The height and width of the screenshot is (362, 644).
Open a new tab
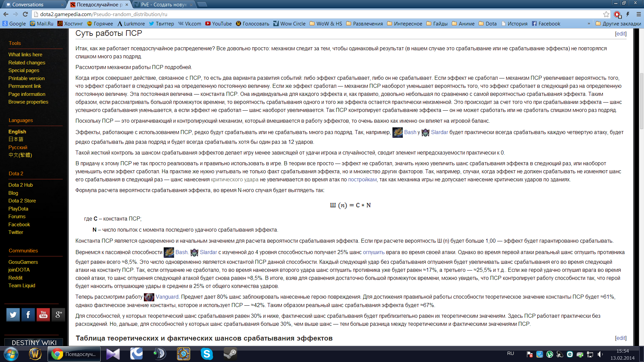202,4
